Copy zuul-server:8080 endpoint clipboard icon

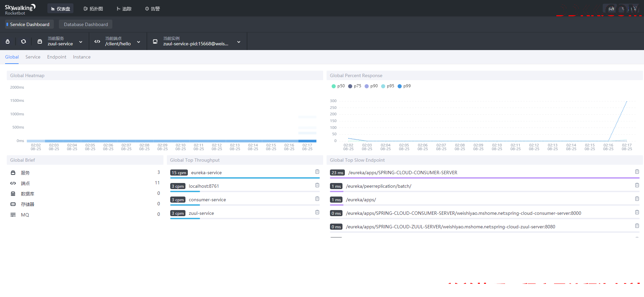(x=637, y=226)
